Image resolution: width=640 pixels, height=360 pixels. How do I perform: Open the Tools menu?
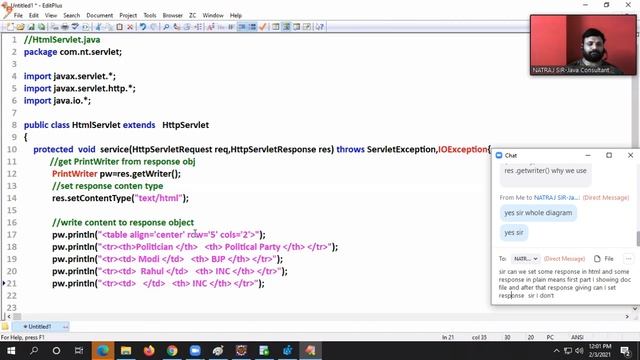[x=150, y=16]
